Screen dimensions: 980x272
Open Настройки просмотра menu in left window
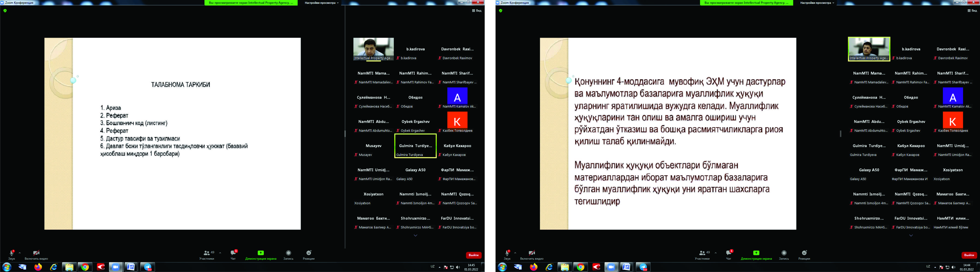pyautogui.click(x=322, y=3)
